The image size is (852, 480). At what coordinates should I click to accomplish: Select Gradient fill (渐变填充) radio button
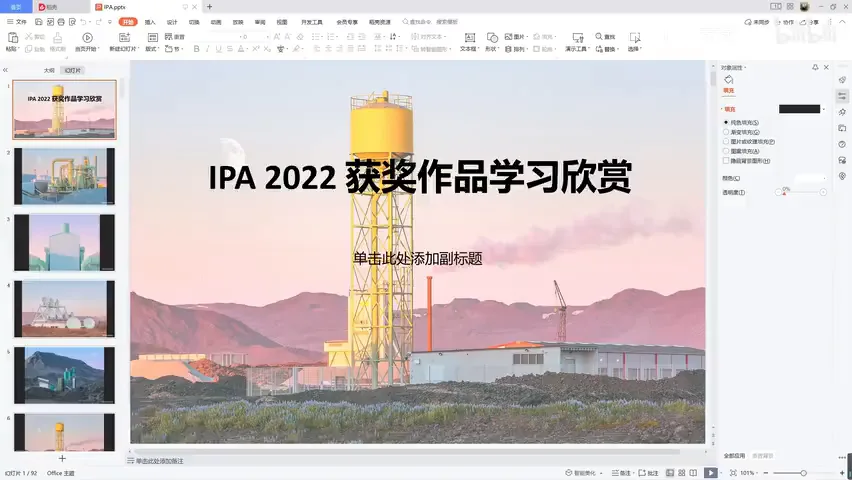(726, 132)
